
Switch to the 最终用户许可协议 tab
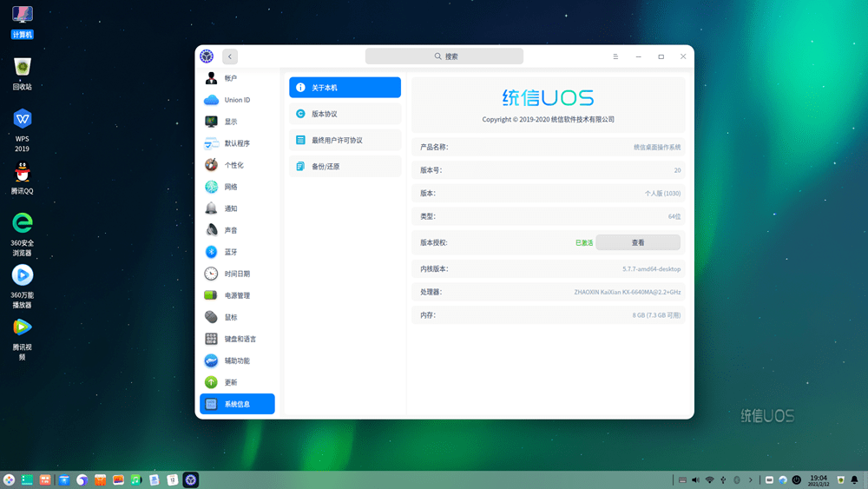[x=345, y=140]
